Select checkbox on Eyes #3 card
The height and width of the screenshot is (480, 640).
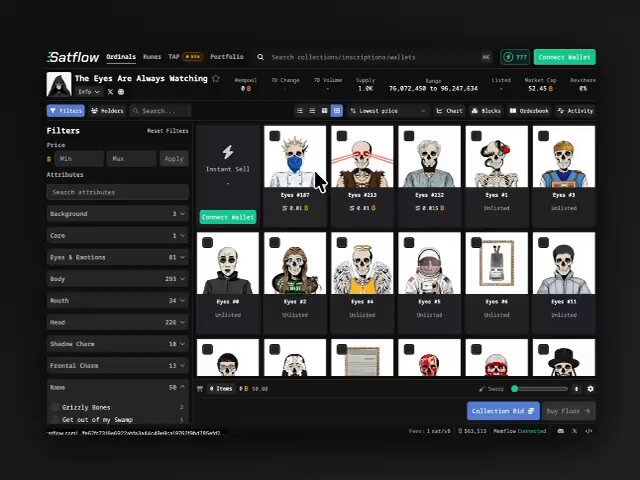click(x=543, y=136)
